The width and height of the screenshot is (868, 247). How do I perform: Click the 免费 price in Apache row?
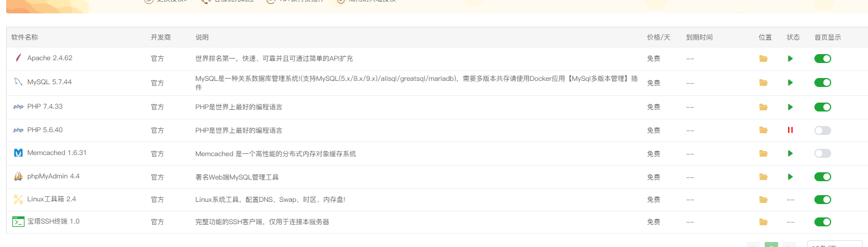pyautogui.click(x=654, y=59)
